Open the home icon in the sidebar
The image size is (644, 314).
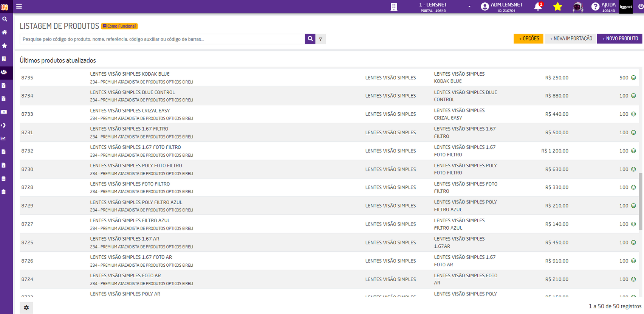[x=5, y=32]
